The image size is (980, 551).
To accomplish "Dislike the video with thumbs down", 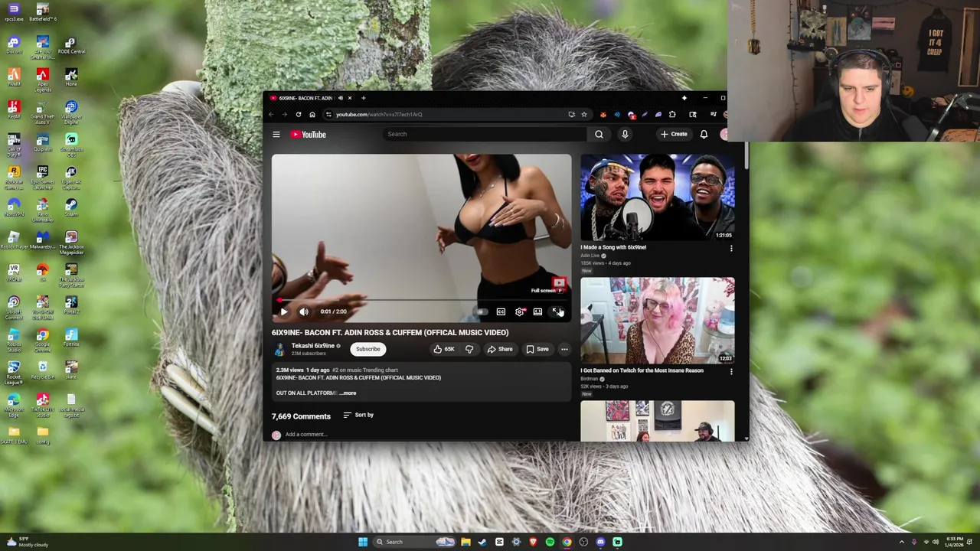I will tap(469, 349).
